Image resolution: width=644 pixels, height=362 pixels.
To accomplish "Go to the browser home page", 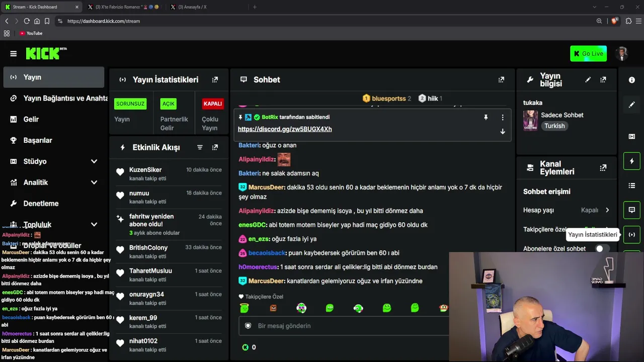I will tap(37, 21).
